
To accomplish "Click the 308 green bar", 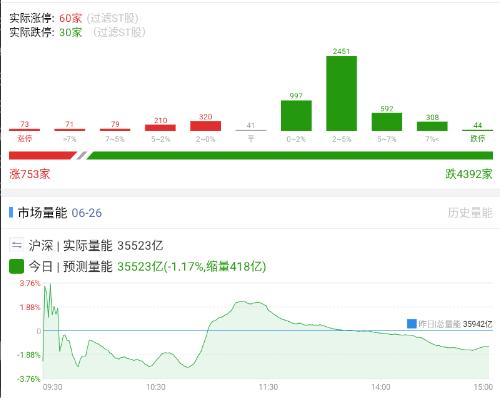I will pyautogui.click(x=432, y=126).
